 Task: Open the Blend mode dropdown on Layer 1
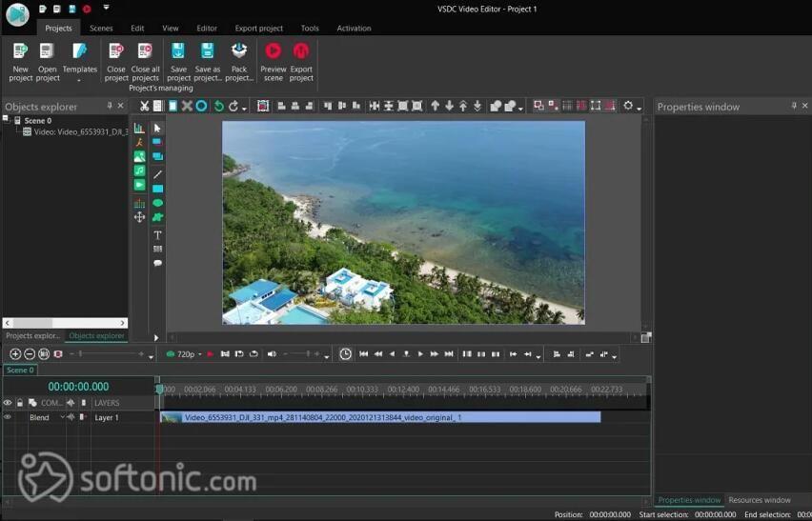[x=63, y=417]
